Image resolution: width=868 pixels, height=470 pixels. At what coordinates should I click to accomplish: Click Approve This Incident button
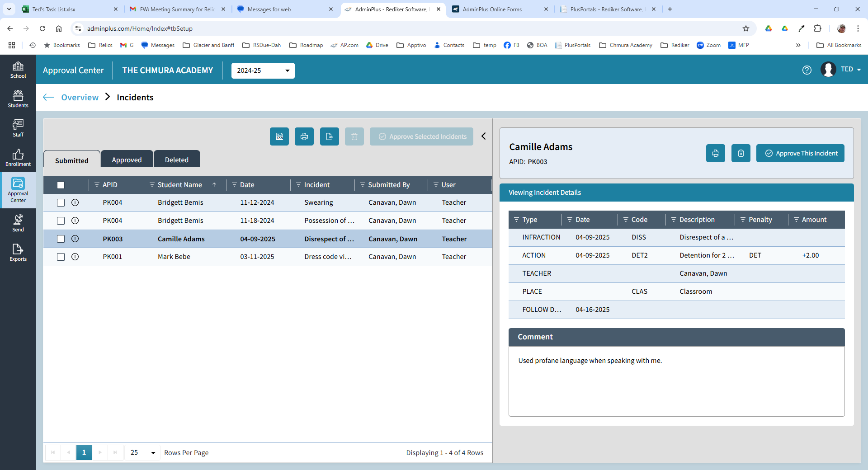tap(800, 153)
